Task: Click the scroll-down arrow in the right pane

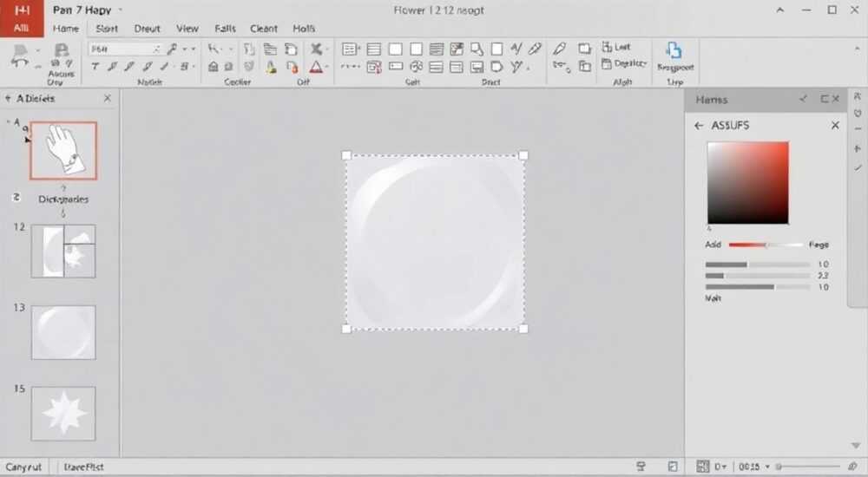Action: [x=855, y=446]
